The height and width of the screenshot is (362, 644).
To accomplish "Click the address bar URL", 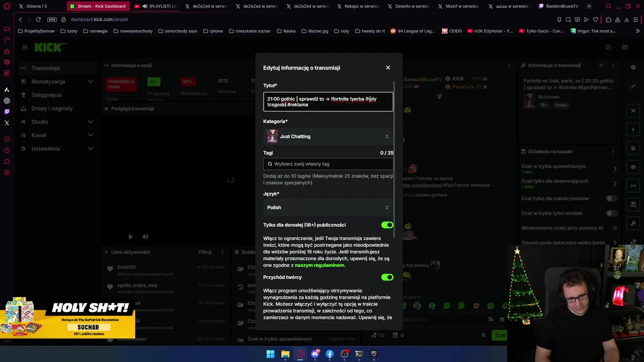I will 100,19.
